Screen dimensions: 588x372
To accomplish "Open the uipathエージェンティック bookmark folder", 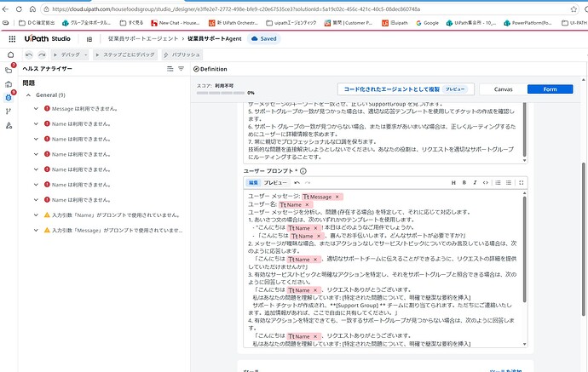I will [291, 23].
